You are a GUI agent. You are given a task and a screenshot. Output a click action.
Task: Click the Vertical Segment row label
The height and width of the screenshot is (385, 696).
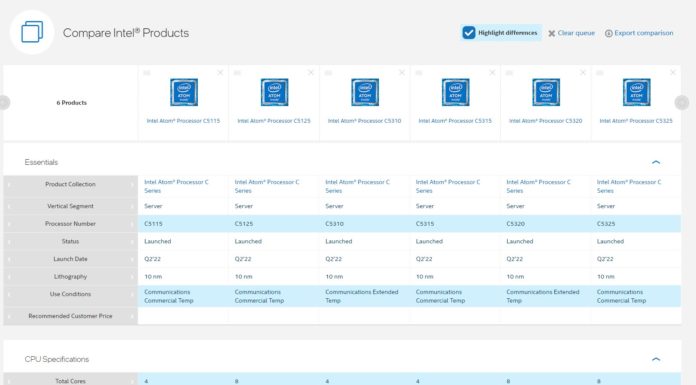[70, 206]
